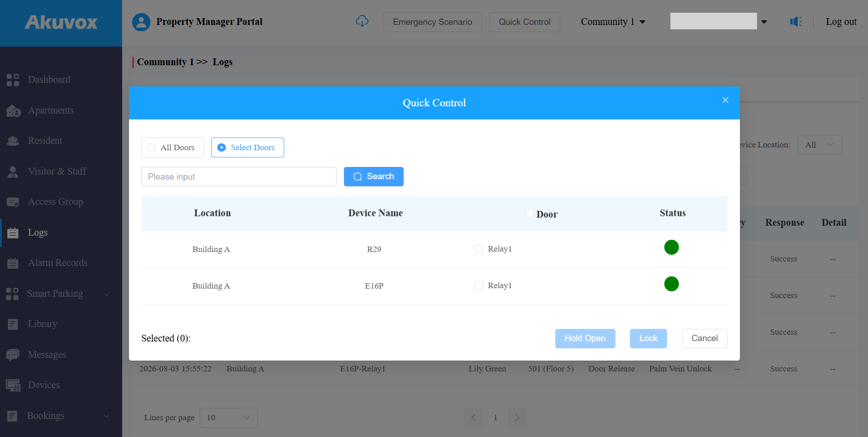Image resolution: width=868 pixels, height=437 pixels.
Task: Click the Visitor & Staff sidebar icon
Action: point(13,171)
